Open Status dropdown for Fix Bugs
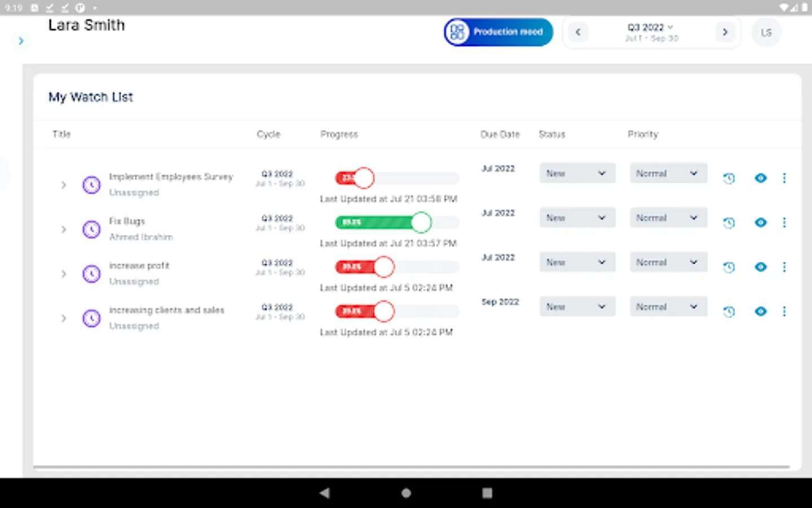This screenshot has width=812, height=508. pos(577,218)
